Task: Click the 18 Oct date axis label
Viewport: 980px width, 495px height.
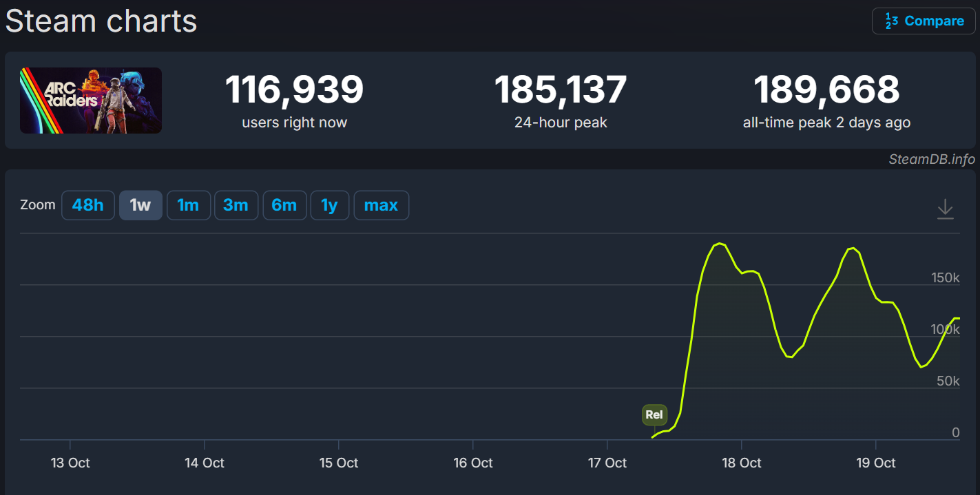Action: [741, 463]
